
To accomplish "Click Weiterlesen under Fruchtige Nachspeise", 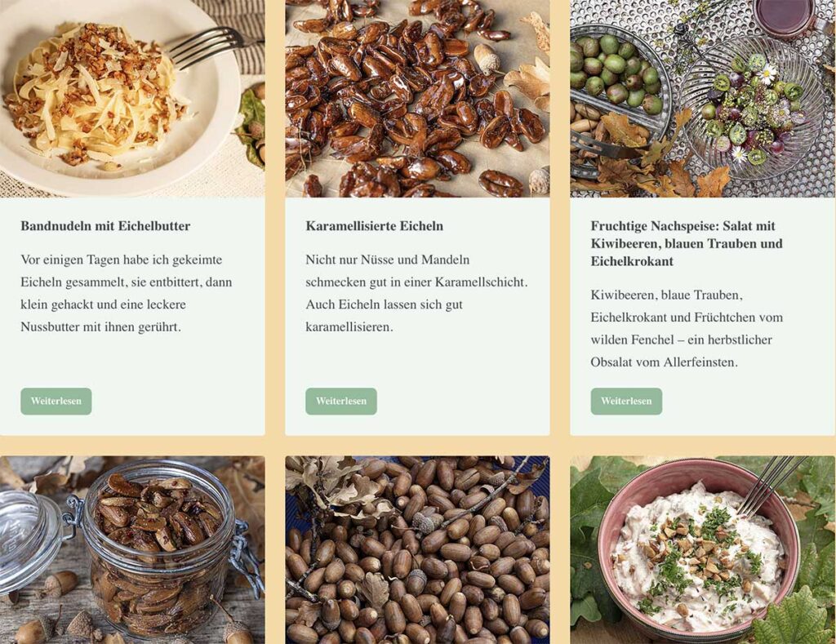I will 626,401.
